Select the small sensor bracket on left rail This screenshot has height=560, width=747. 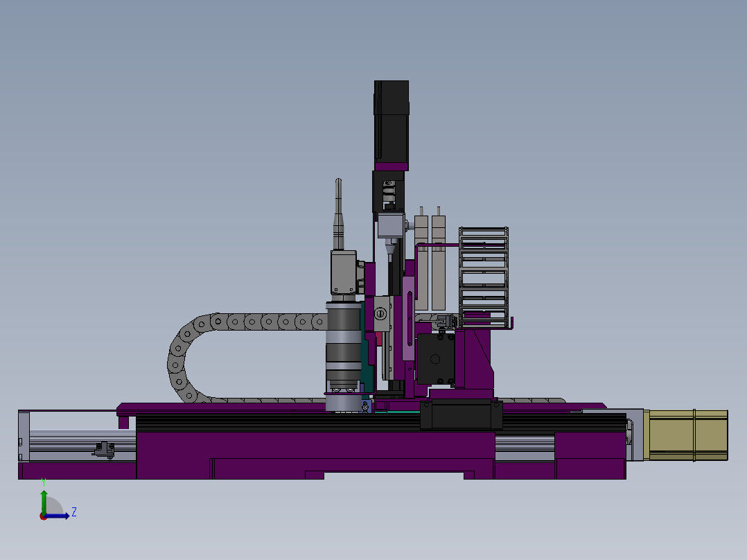pyautogui.click(x=104, y=449)
